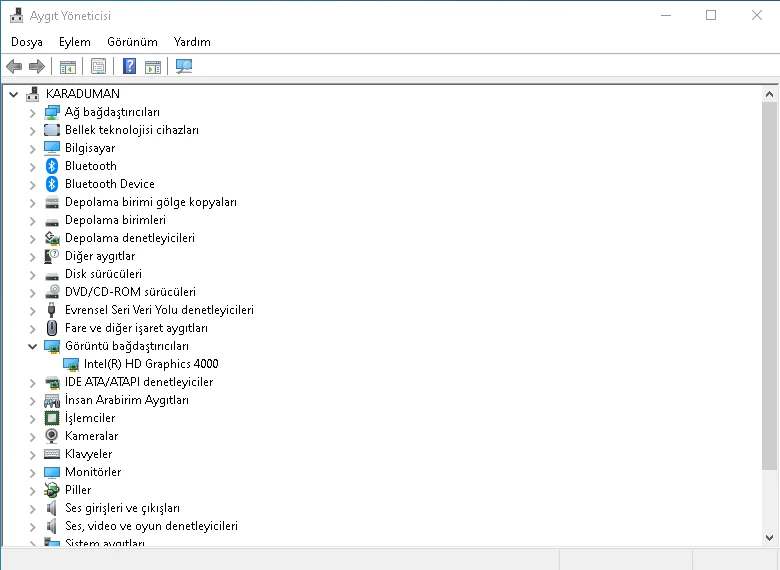Click the mouse icon for Fare ve diğer işaret aygıtları
The image size is (780, 570).
click(52, 328)
